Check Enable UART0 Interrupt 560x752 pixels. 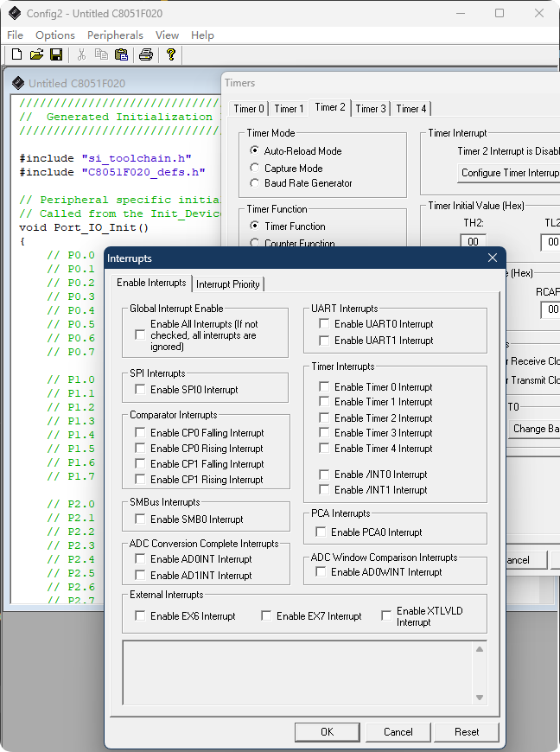point(324,324)
